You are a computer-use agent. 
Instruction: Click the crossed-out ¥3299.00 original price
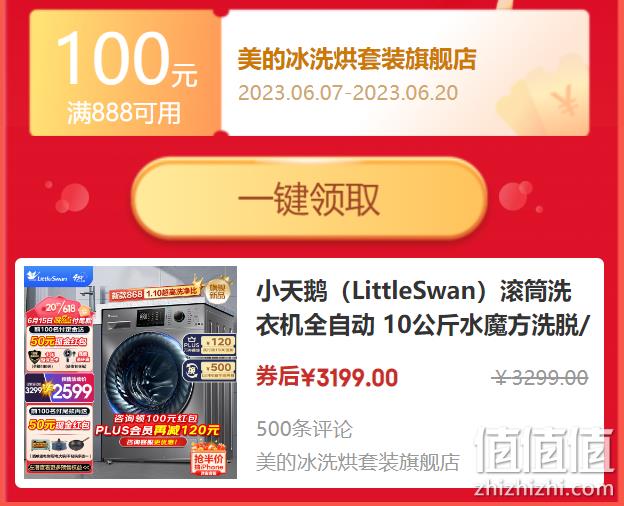pyautogui.click(x=540, y=377)
